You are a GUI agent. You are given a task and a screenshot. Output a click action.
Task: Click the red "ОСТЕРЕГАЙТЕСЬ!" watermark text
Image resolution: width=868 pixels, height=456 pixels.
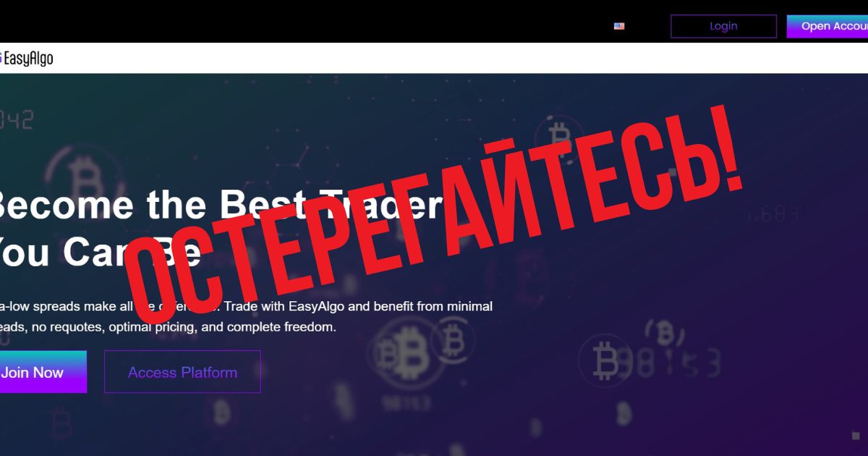(x=434, y=217)
